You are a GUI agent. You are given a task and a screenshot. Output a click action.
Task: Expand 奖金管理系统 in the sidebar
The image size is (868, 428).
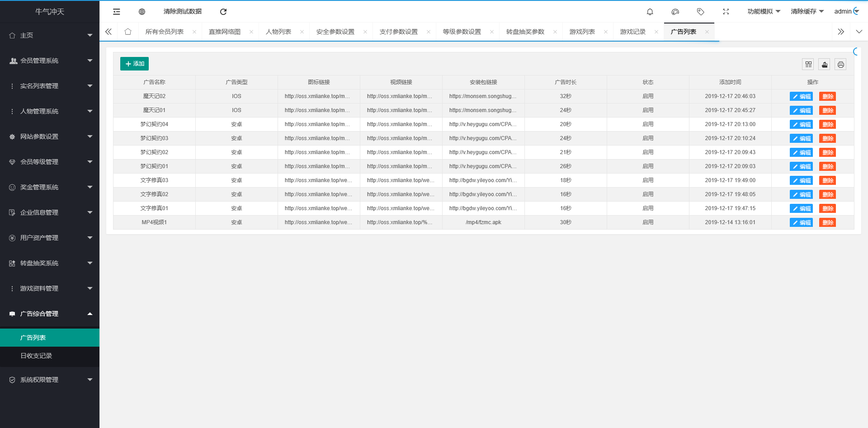click(x=50, y=187)
